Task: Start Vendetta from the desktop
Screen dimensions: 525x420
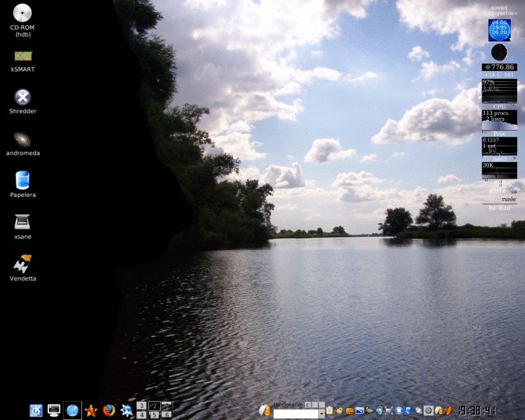Action: pyautogui.click(x=23, y=268)
